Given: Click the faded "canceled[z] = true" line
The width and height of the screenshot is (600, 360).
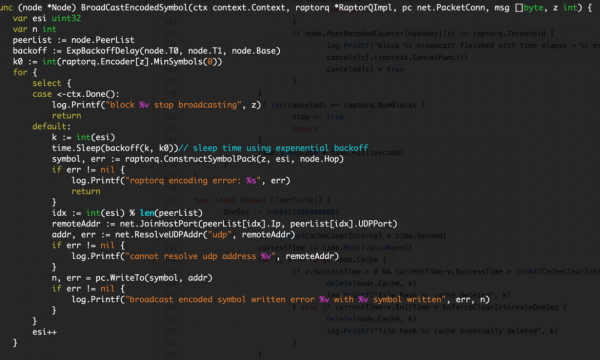Looking at the screenshot, I should click(x=365, y=69).
